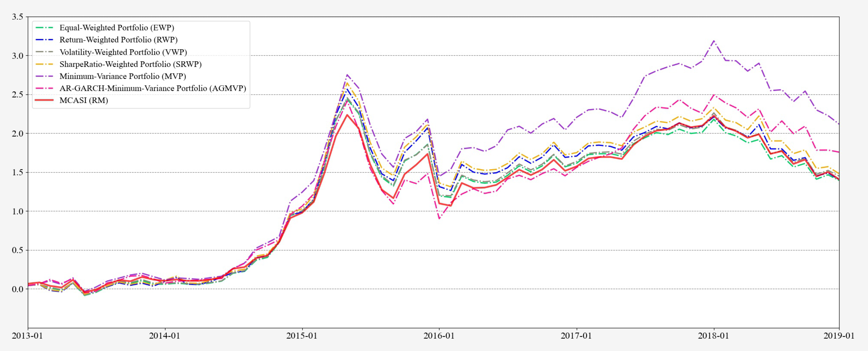868x351 pixels.
Task: Select the Volatility-Weighted Portfolio (VWP) legend entry
Action: point(123,52)
